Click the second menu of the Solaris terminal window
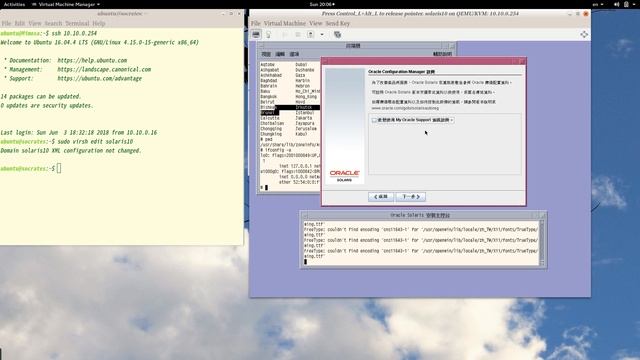The height and width of the screenshot is (360, 640). [280, 54]
